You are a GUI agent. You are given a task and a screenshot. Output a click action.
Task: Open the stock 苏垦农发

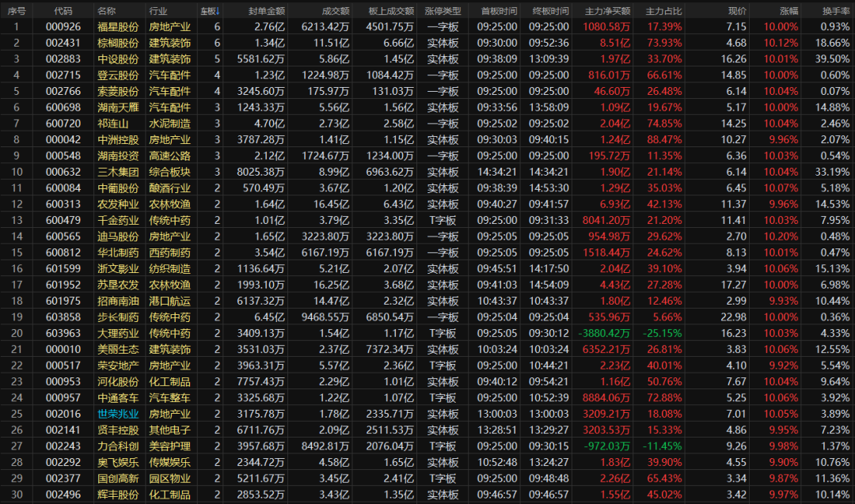[118, 285]
